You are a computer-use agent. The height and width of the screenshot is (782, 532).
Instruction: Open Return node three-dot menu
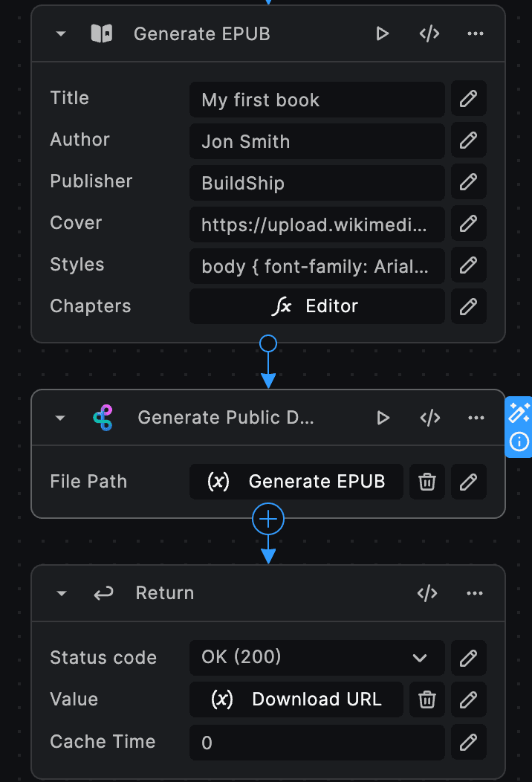(476, 593)
